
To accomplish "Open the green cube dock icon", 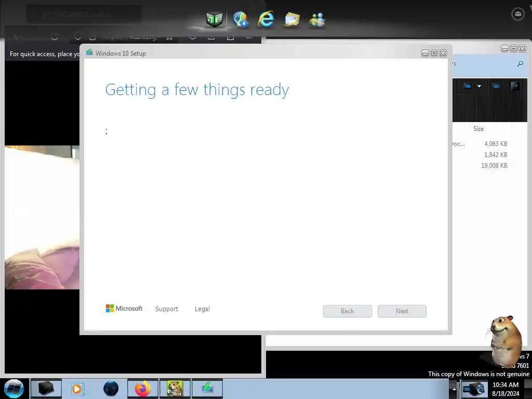I will pos(215,19).
